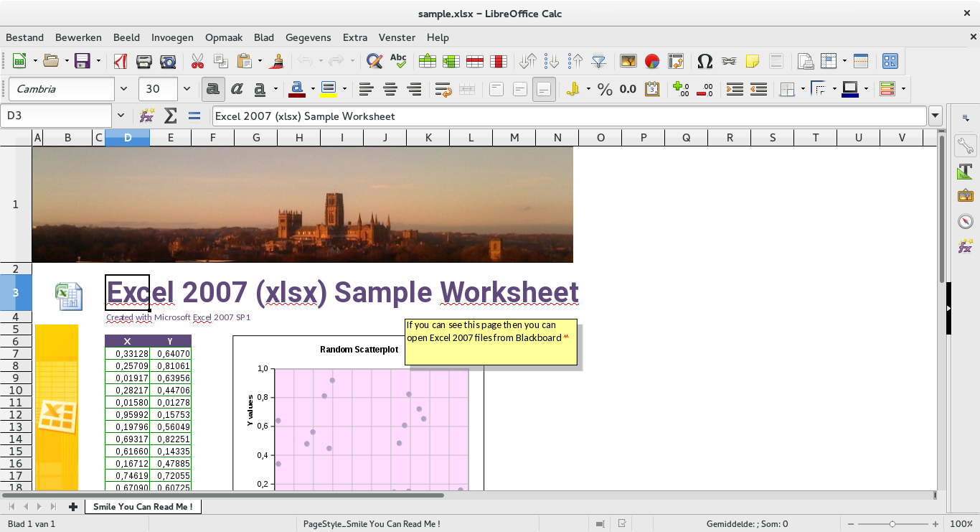This screenshot has width=980, height=532.
Task: Export directly as PDF
Action: pyautogui.click(x=121, y=61)
